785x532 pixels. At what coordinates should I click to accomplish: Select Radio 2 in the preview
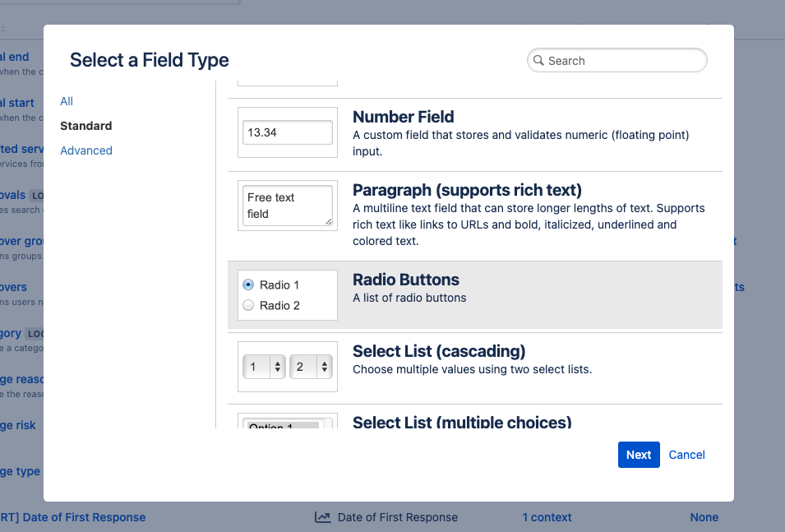pos(248,305)
